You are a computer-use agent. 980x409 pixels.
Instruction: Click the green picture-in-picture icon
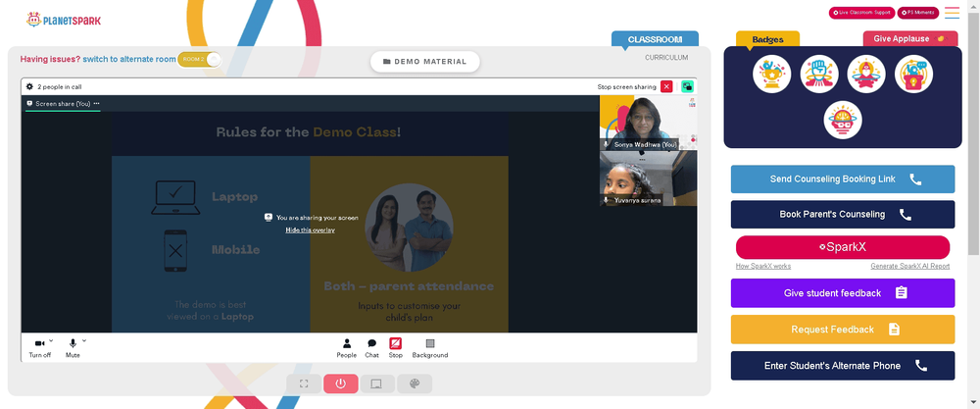[x=688, y=87]
